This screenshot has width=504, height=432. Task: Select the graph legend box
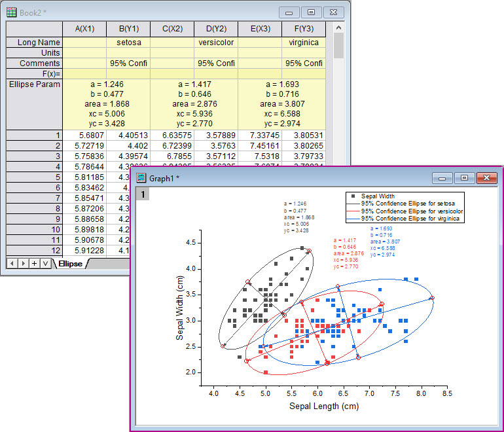pos(405,207)
